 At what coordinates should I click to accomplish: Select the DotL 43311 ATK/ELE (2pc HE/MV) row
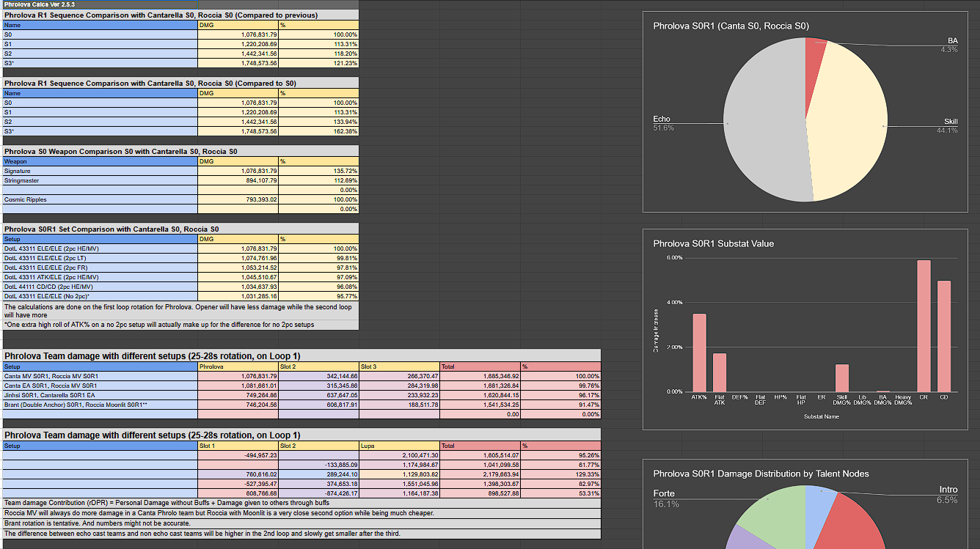pyautogui.click(x=100, y=277)
